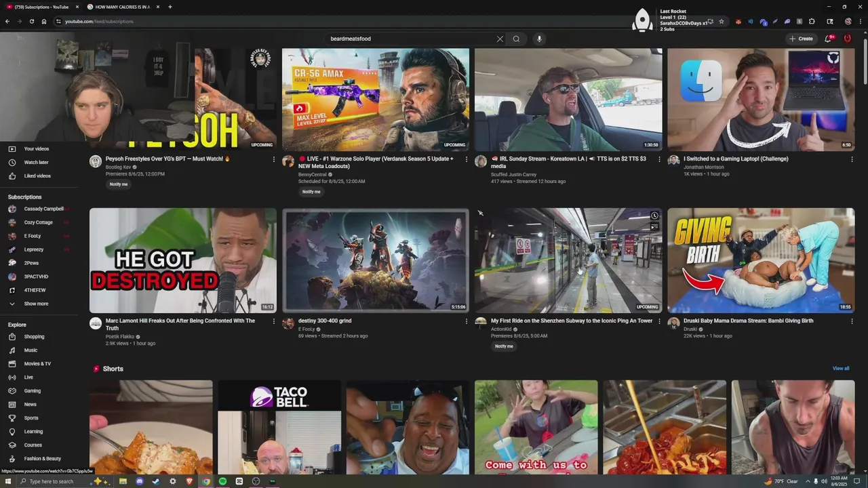The height and width of the screenshot is (488, 868).
Task: Open options menu for destiny 300-400 grind video
Action: (x=467, y=321)
